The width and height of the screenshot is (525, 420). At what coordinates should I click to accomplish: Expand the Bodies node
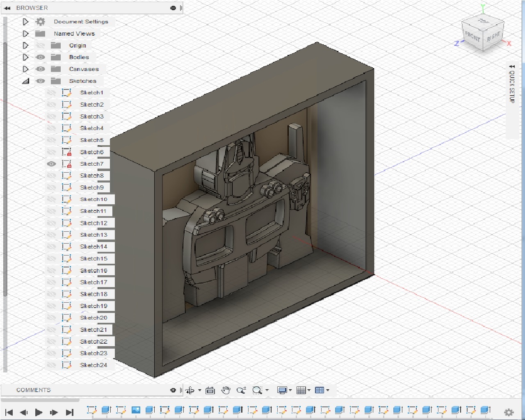pos(25,57)
